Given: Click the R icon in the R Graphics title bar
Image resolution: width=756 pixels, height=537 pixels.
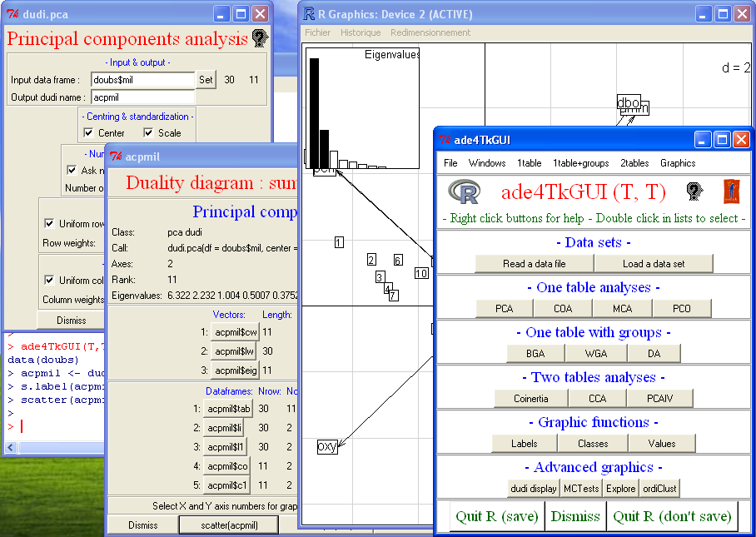Looking at the screenshot, I should (310, 14).
